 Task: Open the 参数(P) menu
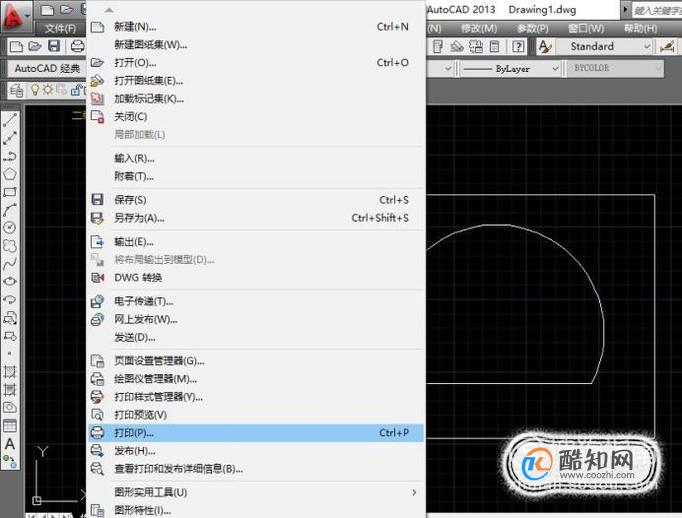point(533,28)
